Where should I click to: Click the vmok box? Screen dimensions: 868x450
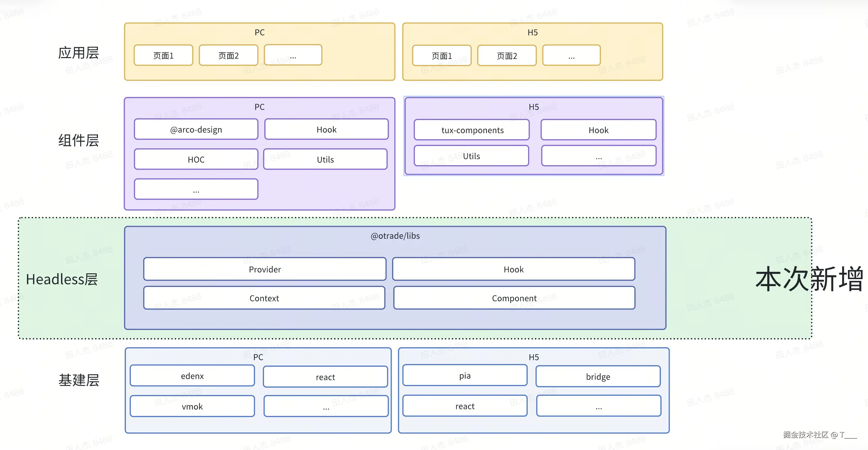192,406
